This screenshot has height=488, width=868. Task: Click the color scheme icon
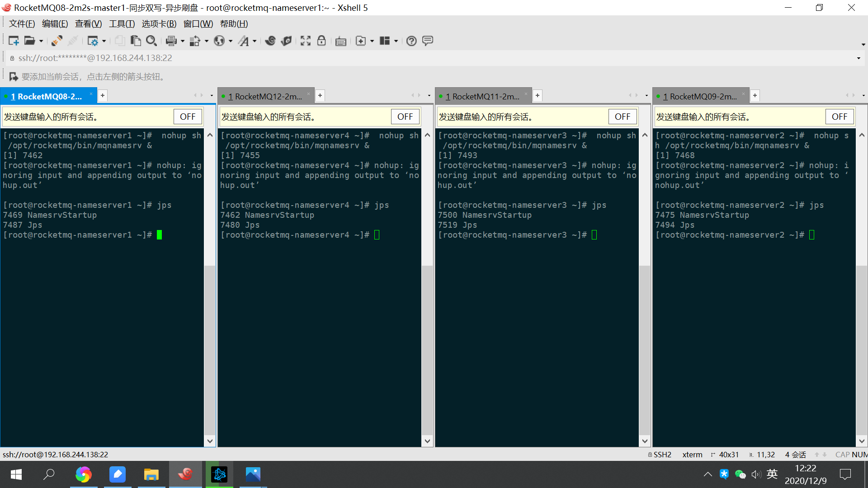[195, 41]
